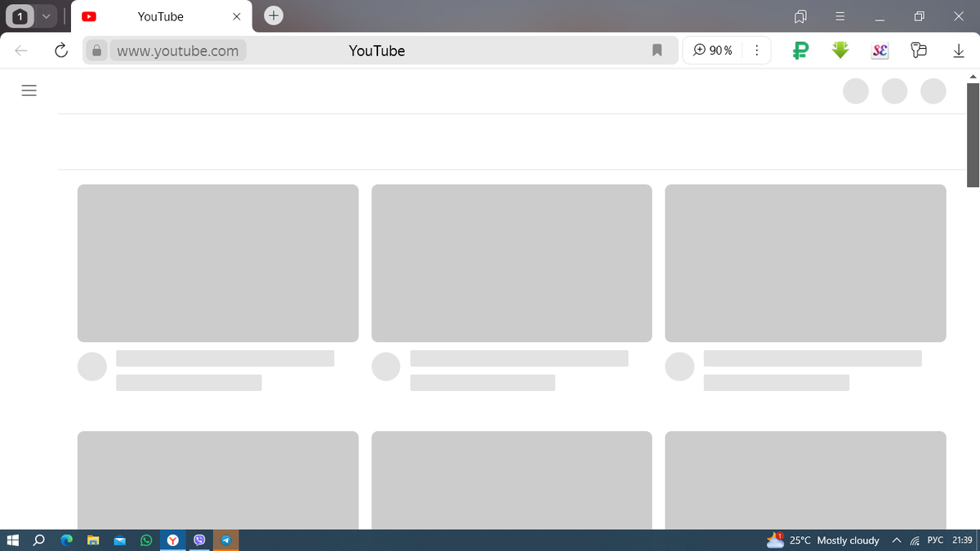Screen dimensions: 980x551
Task: Go back with the browser back arrow
Action: coord(21,51)
